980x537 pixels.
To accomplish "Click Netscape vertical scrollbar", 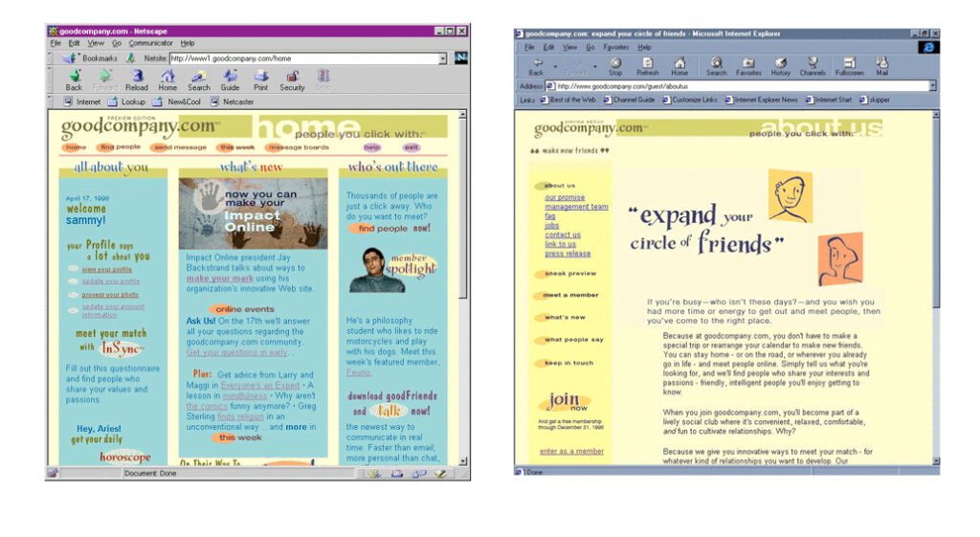I will [x=462, y=287].
